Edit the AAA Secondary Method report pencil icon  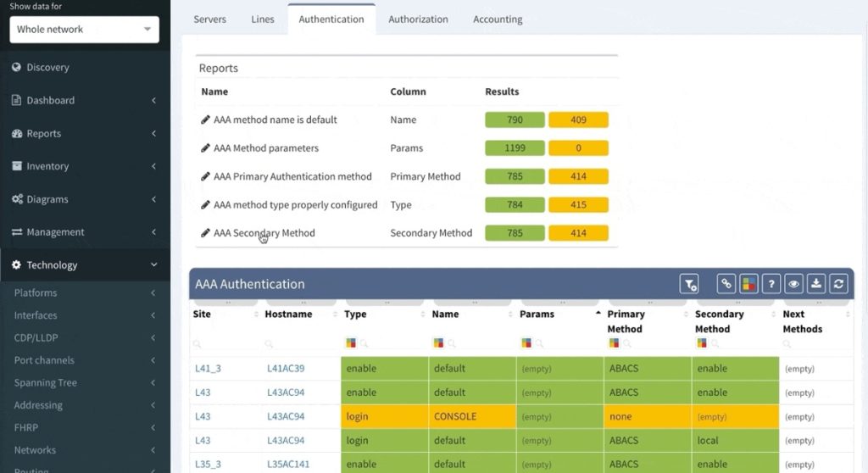click(x=205, y=233)
